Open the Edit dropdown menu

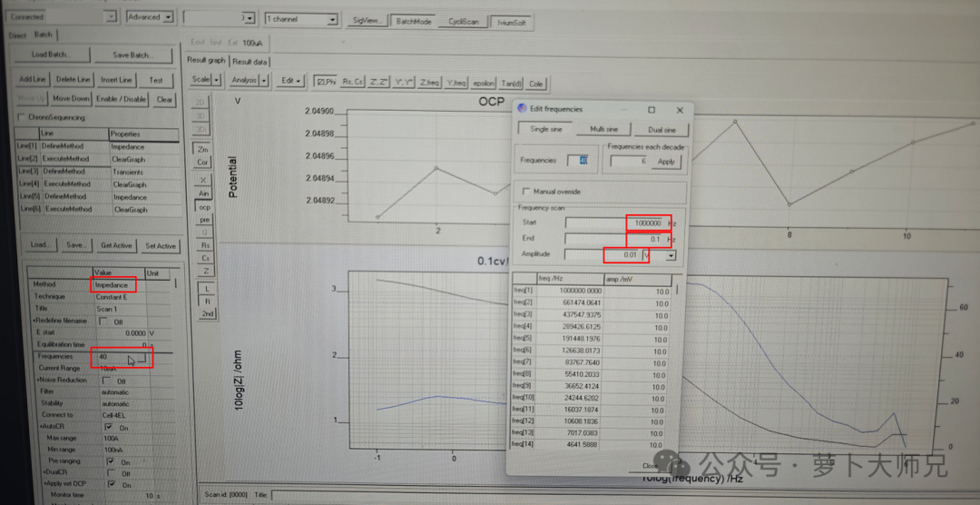[290, 81]
